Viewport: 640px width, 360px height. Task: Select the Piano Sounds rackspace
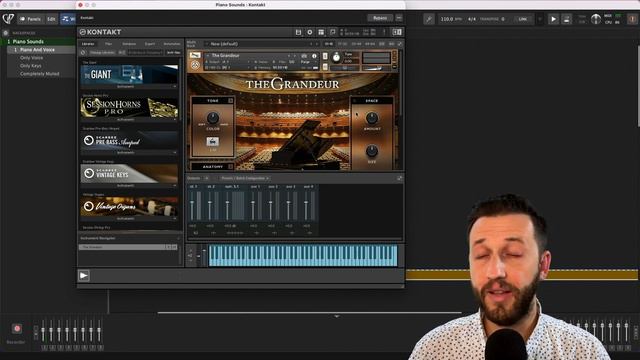38,42
